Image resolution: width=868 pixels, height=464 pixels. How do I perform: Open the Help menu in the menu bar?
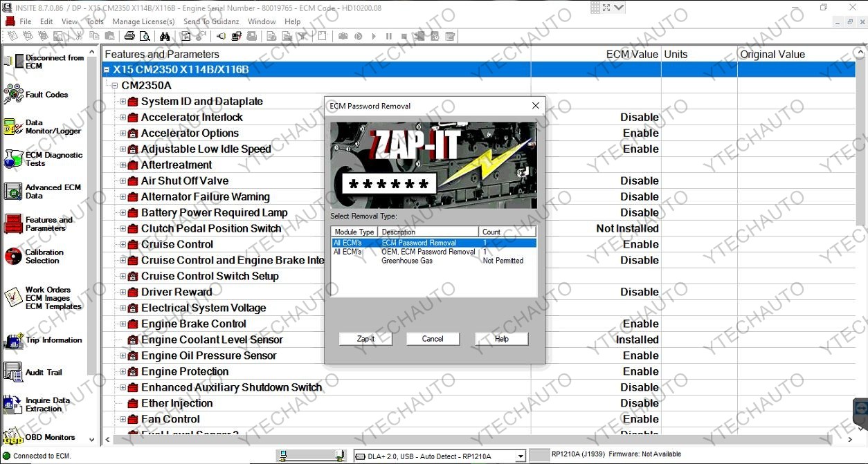tap(292, 21)
